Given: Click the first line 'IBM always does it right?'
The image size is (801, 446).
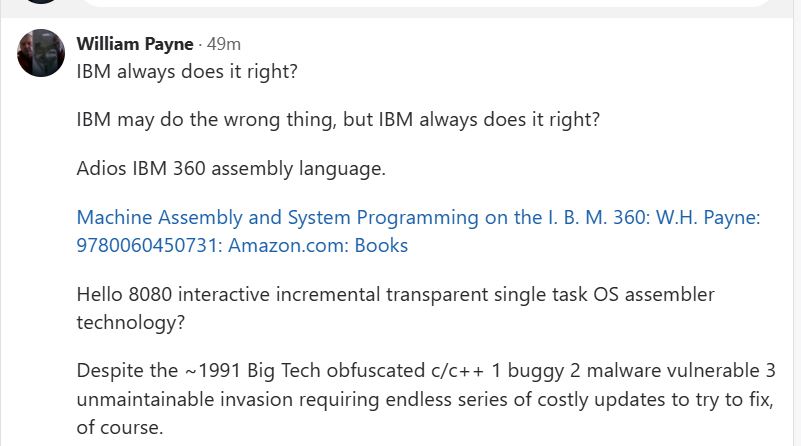Looking at the screenshot, I should tap(187, 71).
